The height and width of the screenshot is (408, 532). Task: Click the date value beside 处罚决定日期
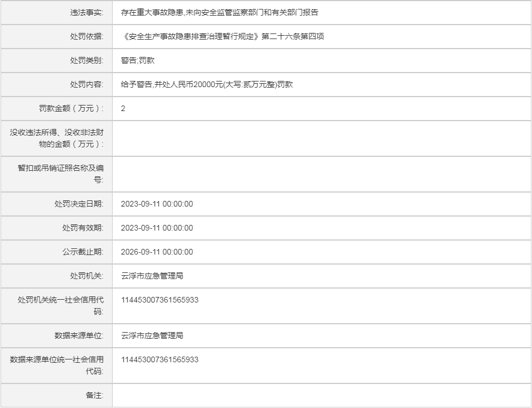pos(157,204)
